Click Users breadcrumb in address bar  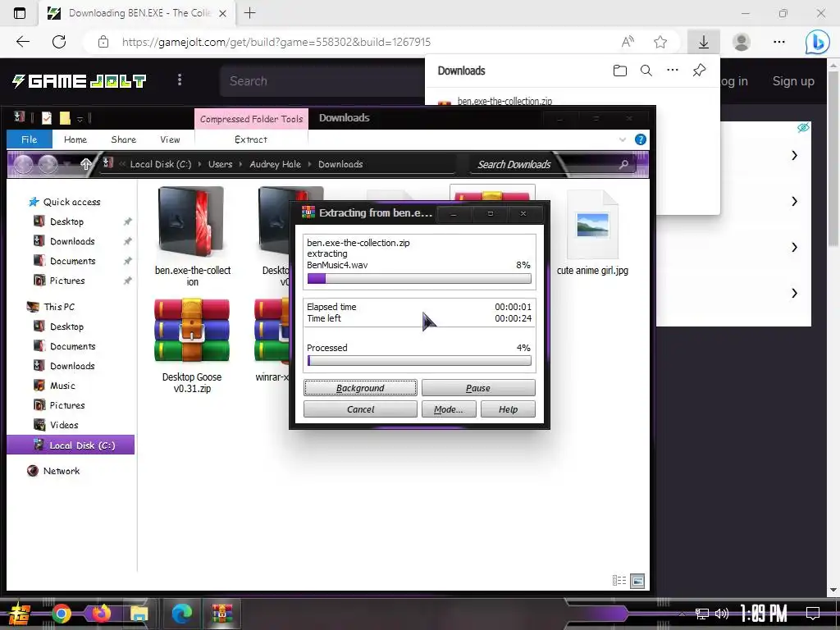click(x=220, y=164)
